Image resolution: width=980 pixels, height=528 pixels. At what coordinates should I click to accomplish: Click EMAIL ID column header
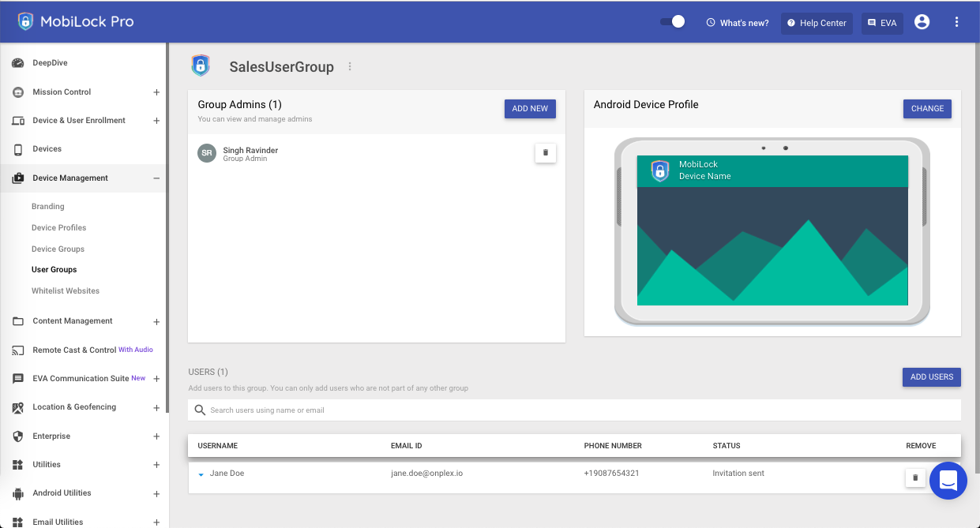coord(407,446)
